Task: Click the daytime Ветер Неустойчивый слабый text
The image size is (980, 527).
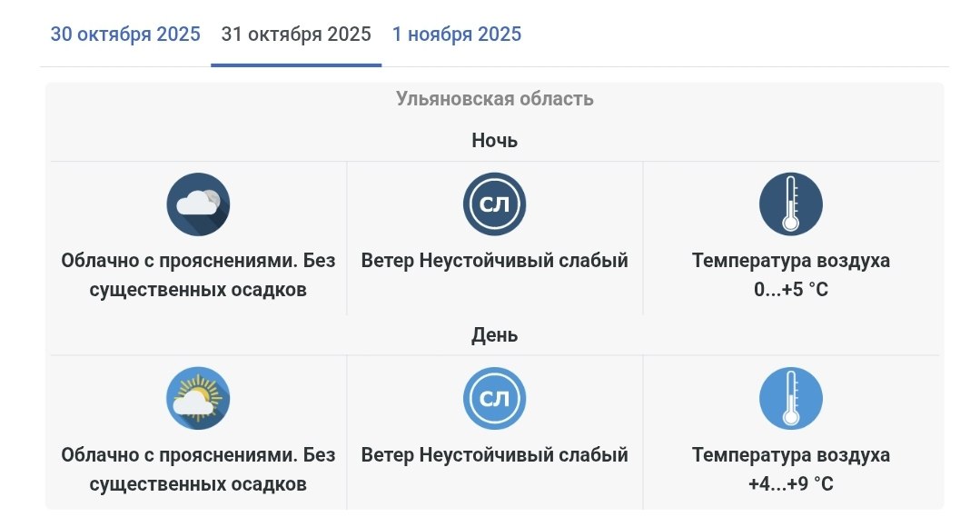Action: [x=494, y=454]
